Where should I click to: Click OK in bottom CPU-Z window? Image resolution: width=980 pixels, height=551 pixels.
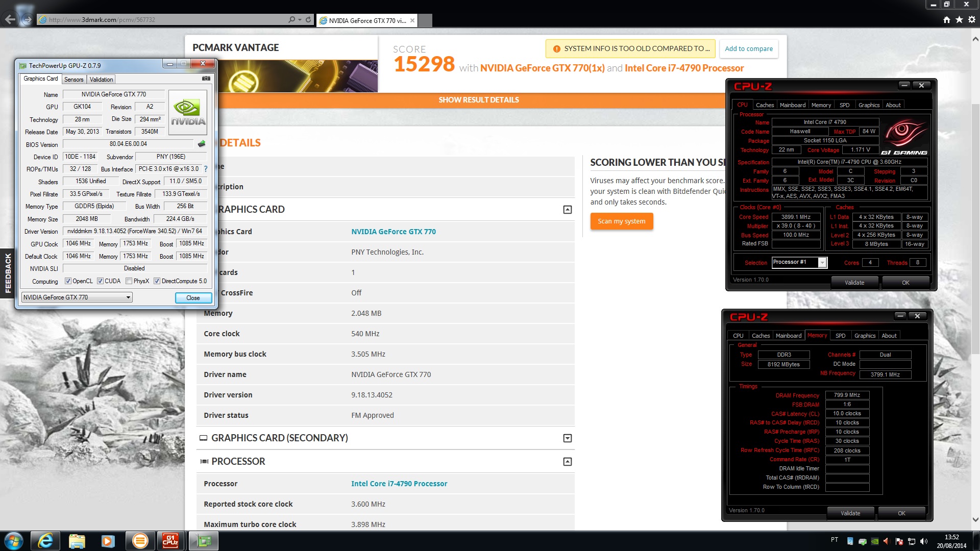coord(901,513)
